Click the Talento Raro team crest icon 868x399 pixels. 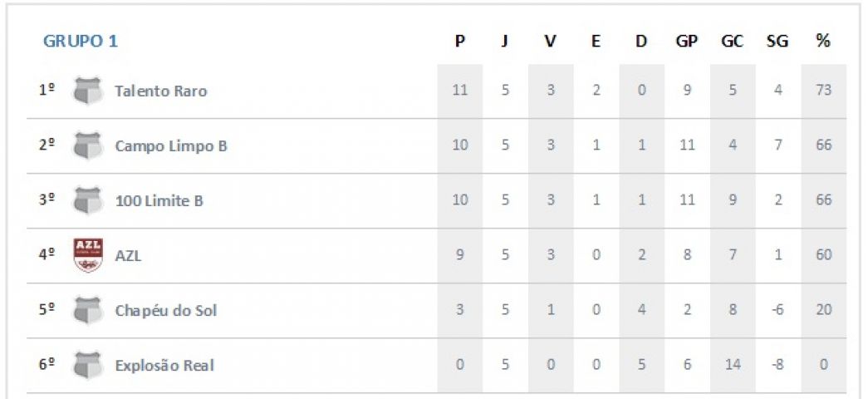(88, 91)
